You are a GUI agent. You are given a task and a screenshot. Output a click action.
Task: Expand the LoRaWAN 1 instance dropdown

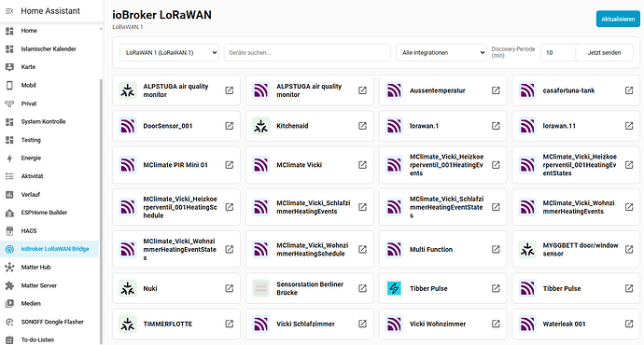[x=169, y=52]
